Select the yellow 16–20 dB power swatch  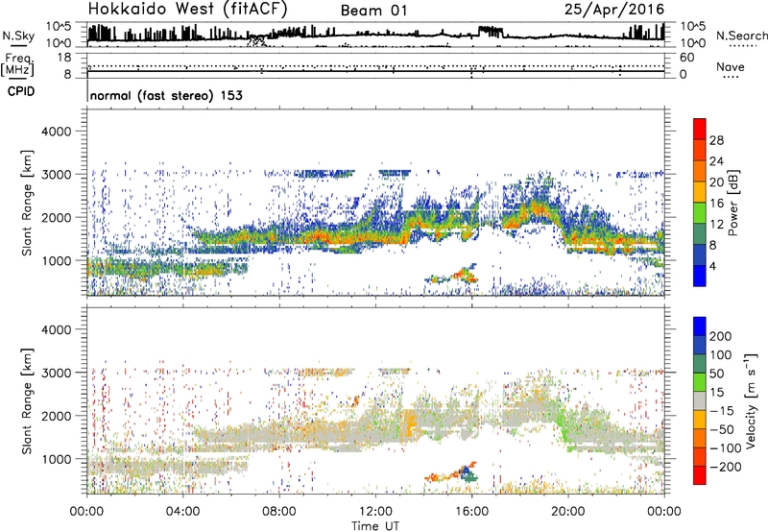coord(700,192)
